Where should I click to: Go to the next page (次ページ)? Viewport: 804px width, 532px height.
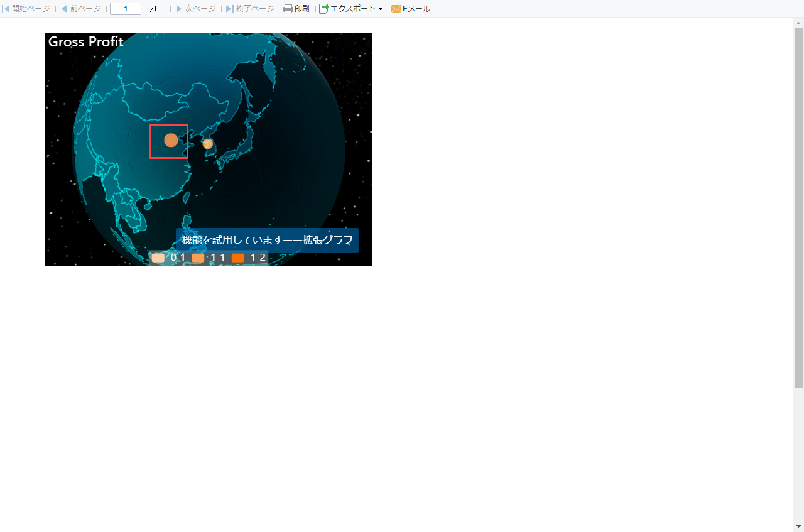tap(195, 9)
